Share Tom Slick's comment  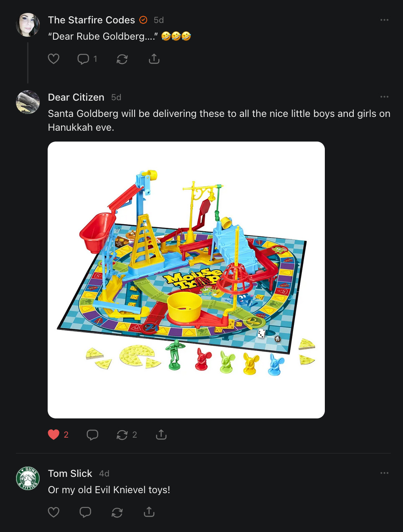pyautogui.click(x=149, y=512)
